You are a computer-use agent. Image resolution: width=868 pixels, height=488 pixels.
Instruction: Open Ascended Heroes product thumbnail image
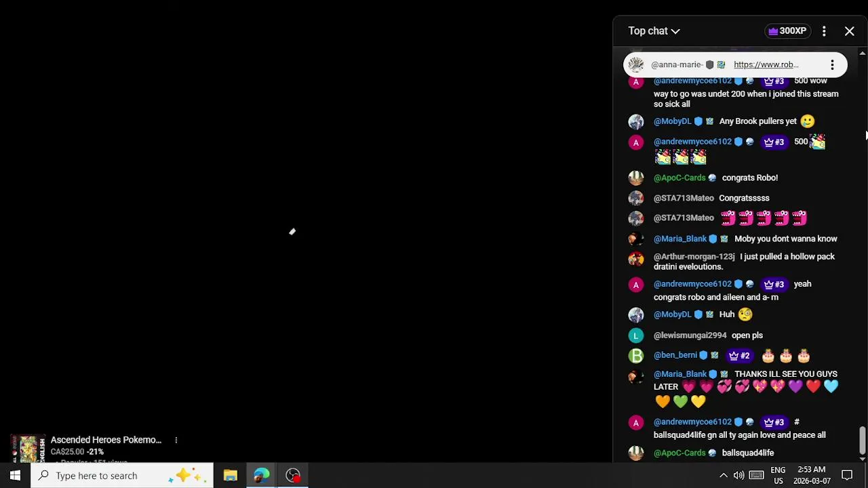(28, 449)
